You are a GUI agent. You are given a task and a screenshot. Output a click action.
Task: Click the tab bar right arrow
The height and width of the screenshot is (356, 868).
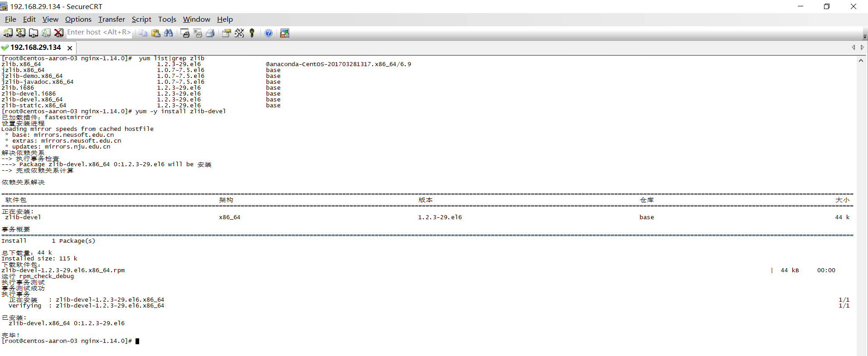pos(862,48)
